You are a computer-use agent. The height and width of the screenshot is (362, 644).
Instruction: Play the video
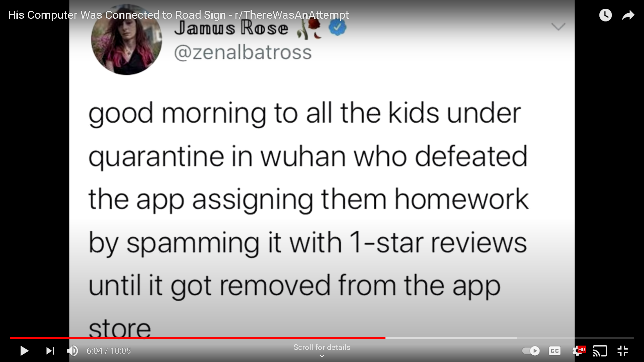coord(24,351)
